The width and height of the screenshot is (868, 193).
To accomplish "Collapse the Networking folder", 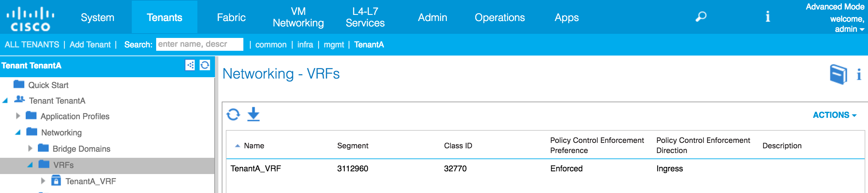I will [x=18, y=132].
